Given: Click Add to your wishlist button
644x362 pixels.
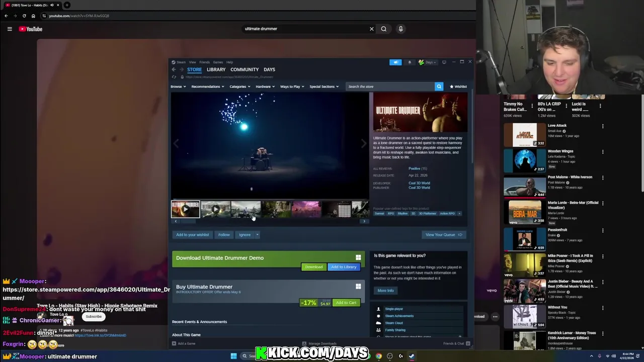Looking at the screenshot, I should click(x=192, y=235).
